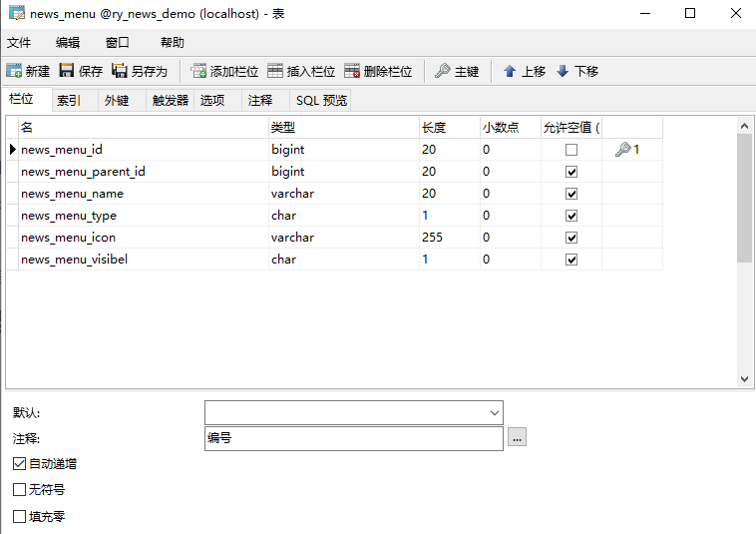Click primary key icon in news_menu_id row
756x534 pixels.
(623, 149)
